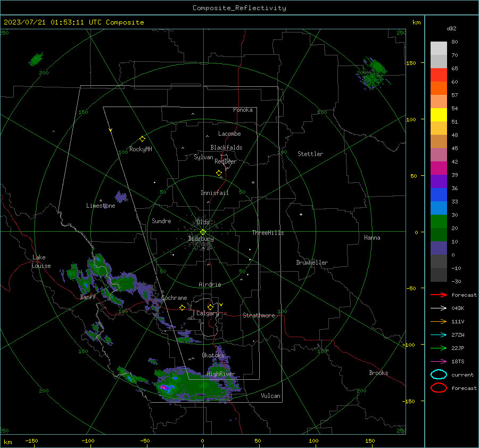Select the purple 36-39 dBZ color swatch

[439, 182]
